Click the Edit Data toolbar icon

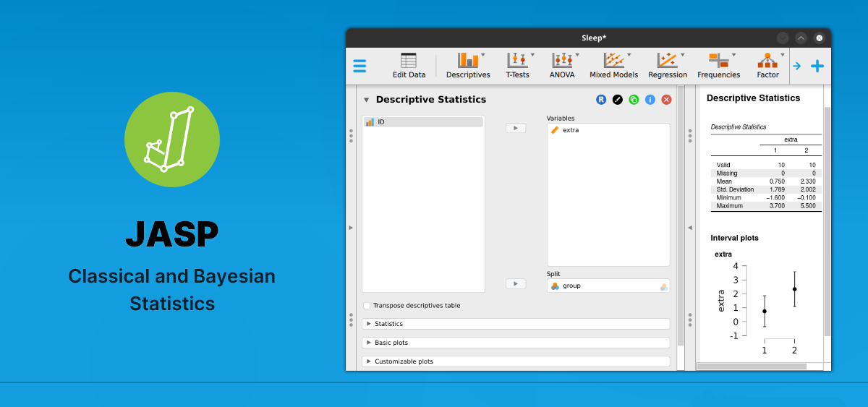coord(409,65)
